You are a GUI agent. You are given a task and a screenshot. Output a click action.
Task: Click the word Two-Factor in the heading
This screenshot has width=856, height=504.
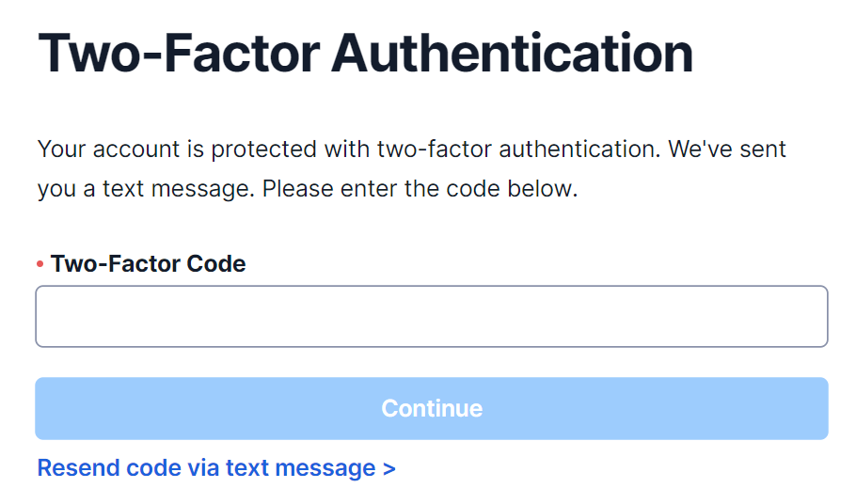(177, 54)
